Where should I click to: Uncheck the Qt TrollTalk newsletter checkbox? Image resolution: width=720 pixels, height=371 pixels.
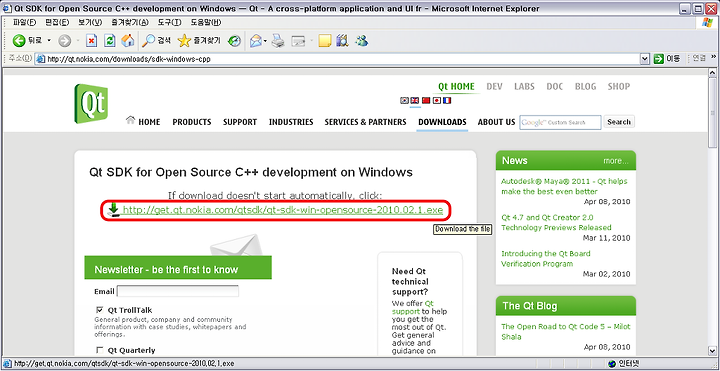(100, 310)
